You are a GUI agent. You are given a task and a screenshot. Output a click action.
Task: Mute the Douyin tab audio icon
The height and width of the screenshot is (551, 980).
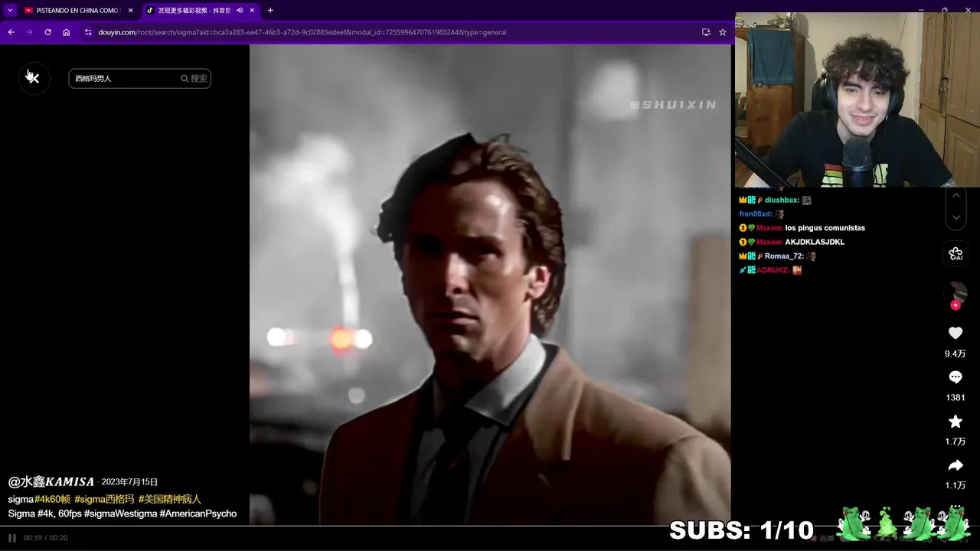(x=240, y=10)
